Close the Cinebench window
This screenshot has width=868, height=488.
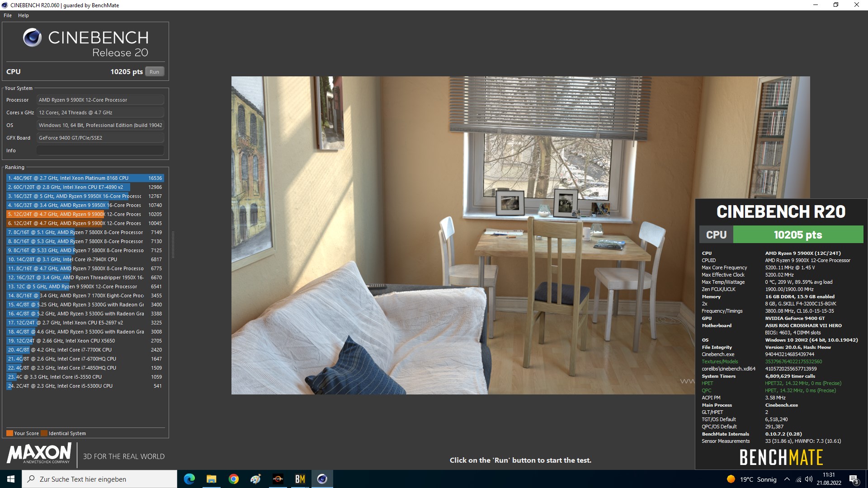coord(857,5)
